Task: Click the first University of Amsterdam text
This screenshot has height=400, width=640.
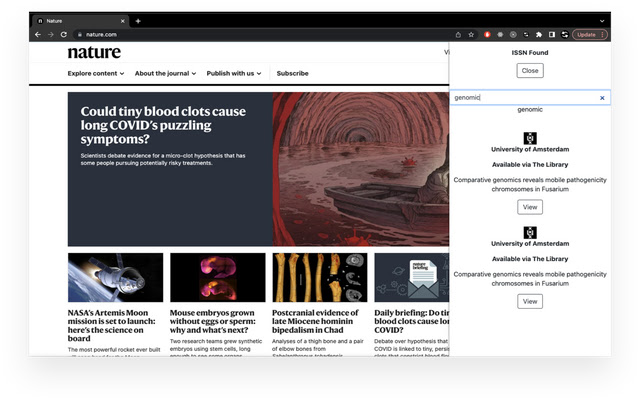Action: [x=530, y=149]
